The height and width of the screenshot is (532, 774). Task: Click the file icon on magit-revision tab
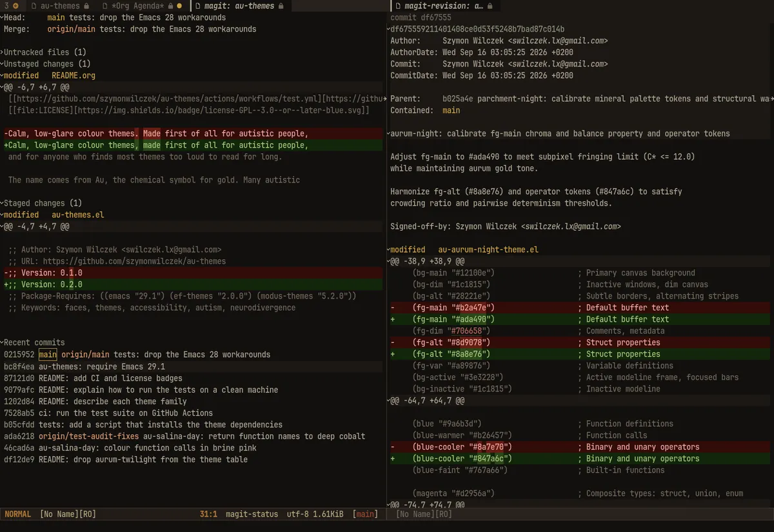click(399, 6)
